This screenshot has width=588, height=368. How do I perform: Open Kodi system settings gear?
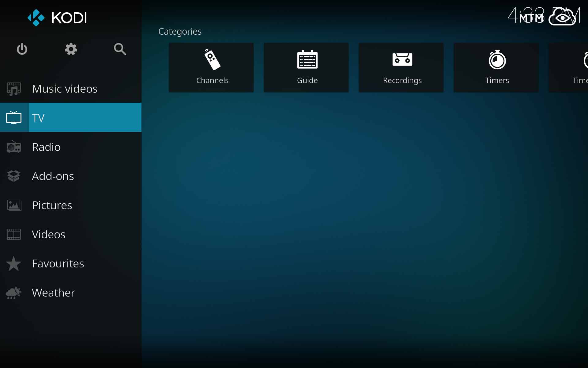pos(71,49)
